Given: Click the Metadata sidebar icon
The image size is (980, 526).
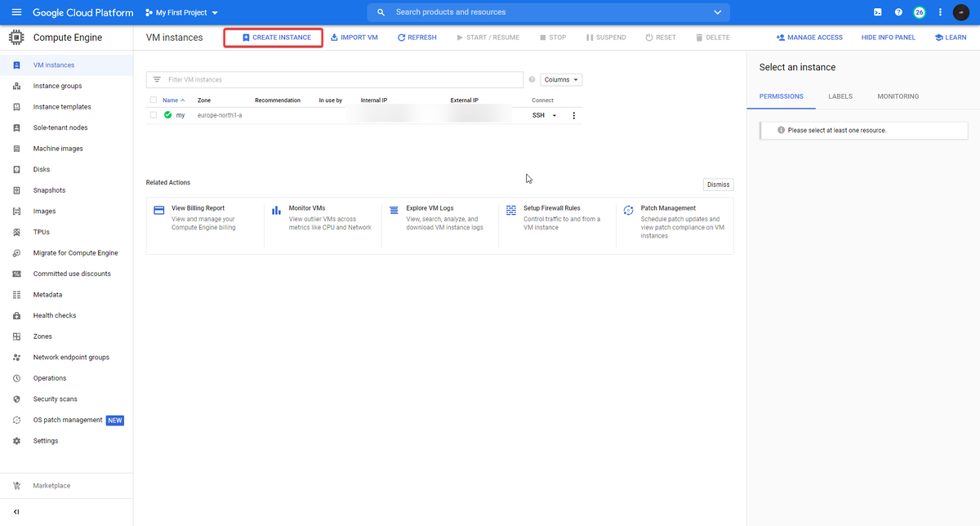Looking at the screenshot, I should pyautogui.click(x=16, y=295).
